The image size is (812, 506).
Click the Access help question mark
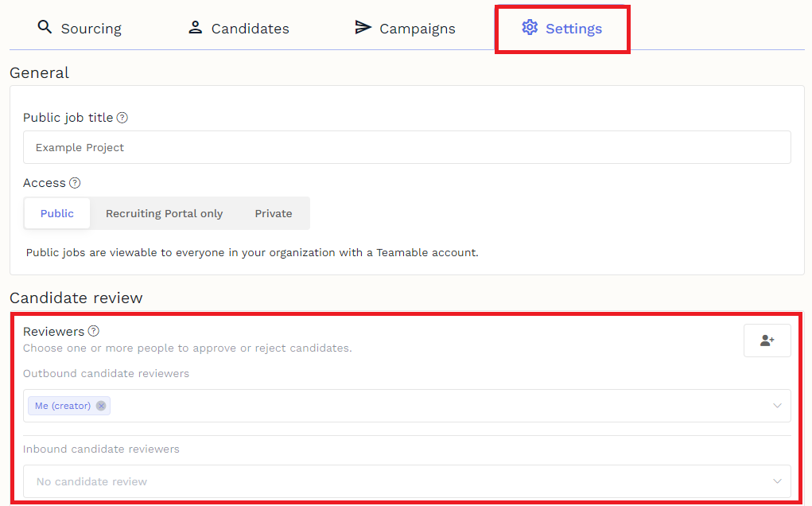tap(74, 183)
